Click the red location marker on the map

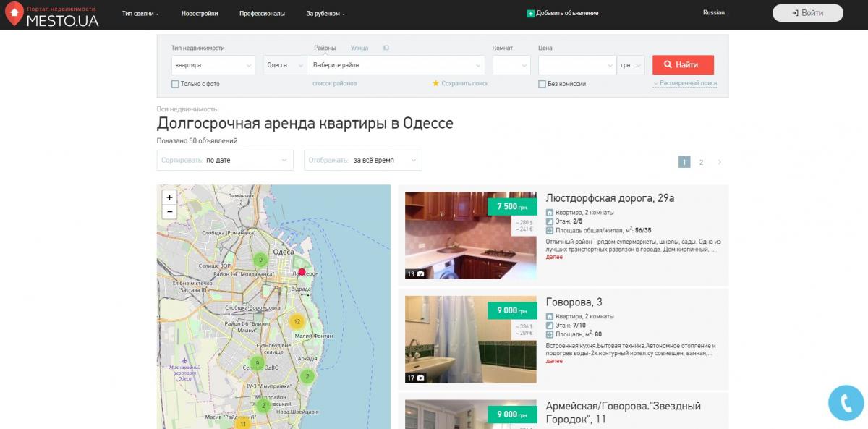[x=302, y=272]
